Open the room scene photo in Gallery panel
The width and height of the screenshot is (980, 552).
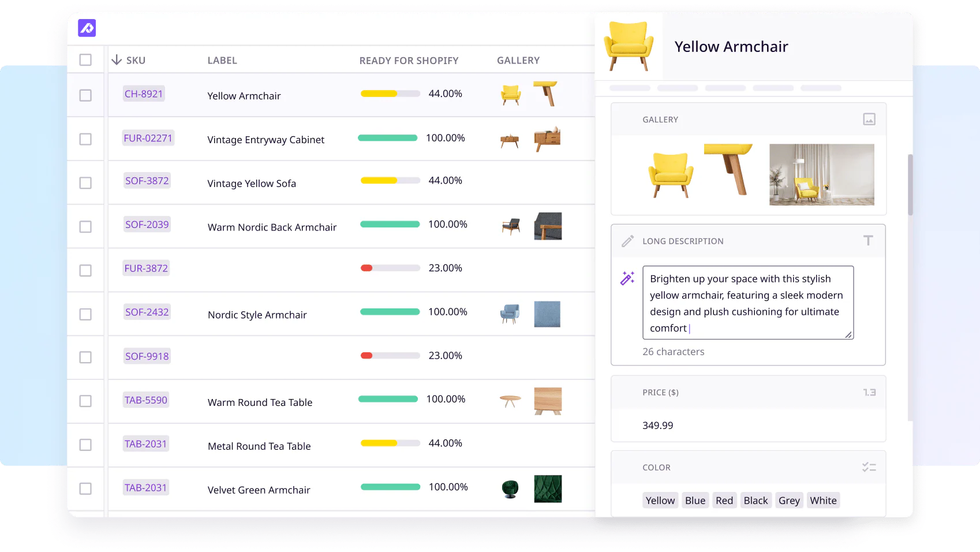tap(822, 175)
